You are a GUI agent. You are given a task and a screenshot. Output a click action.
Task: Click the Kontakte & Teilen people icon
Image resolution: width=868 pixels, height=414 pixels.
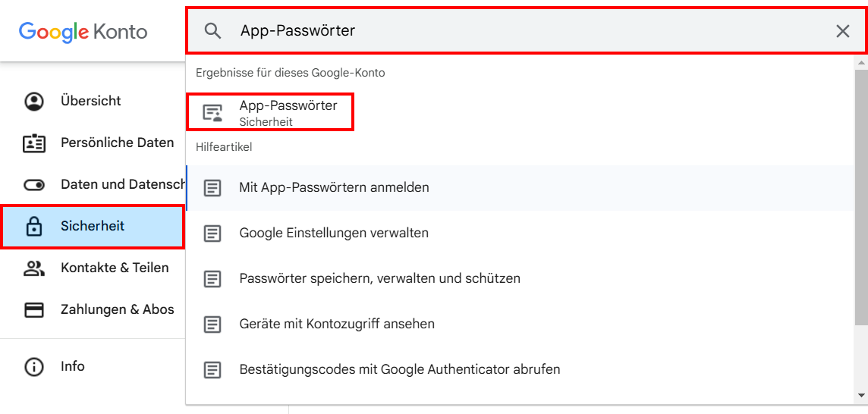click(x=34, y=268)
